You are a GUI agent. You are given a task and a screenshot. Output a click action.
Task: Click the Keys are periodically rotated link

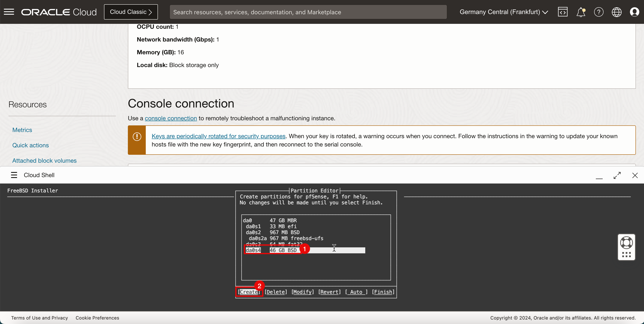[218, 136]
